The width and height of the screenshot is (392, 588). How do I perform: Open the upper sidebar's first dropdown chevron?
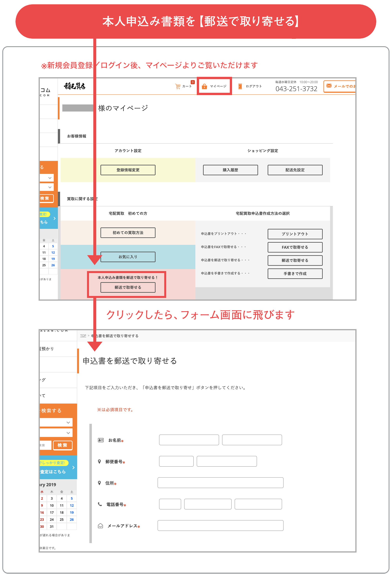tap(50, 178)
